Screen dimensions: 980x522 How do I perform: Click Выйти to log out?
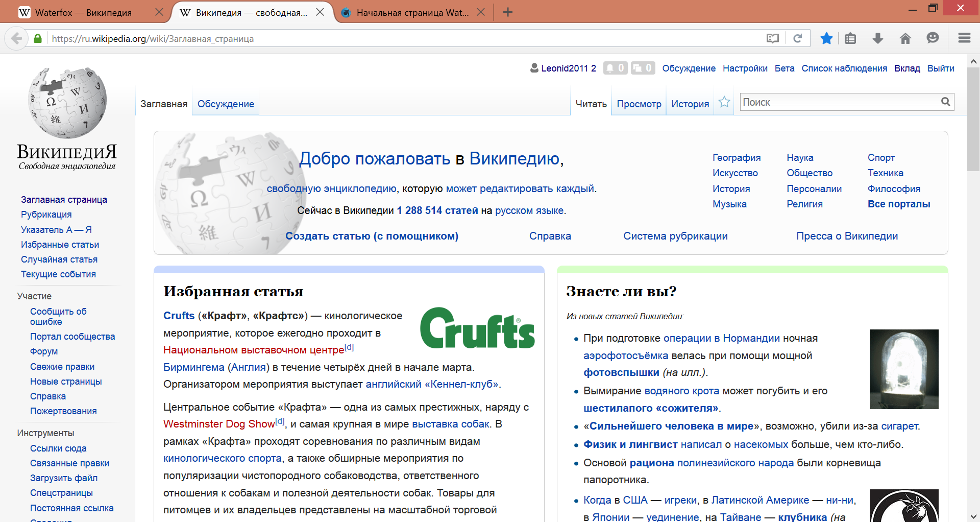click(941, 68)
